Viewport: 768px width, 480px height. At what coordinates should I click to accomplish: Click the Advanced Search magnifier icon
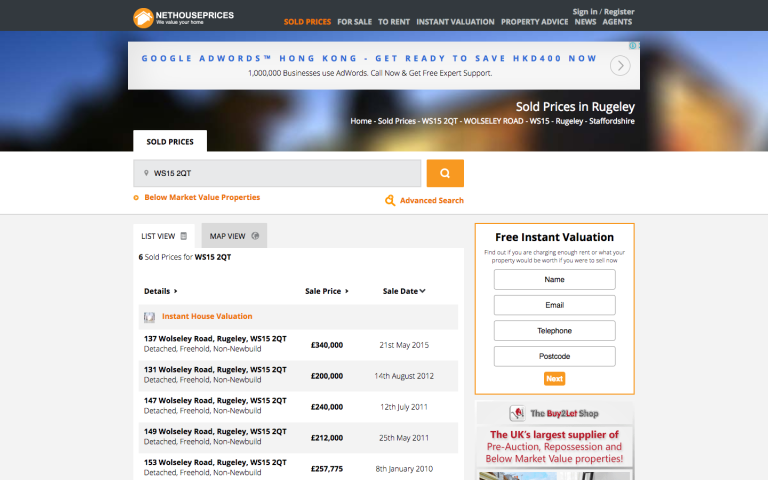pyautogui.click(x=390, y=201)
